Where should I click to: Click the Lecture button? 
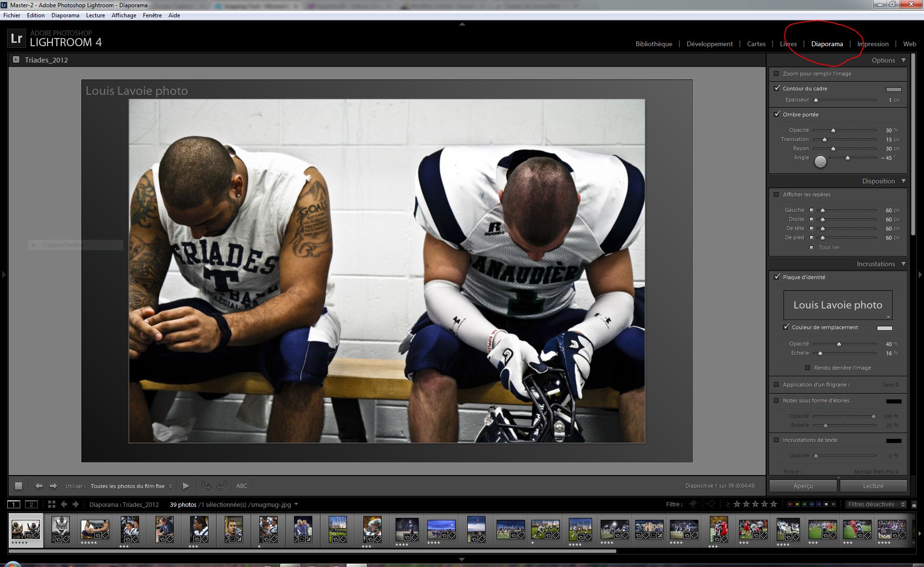pos(873,486)
